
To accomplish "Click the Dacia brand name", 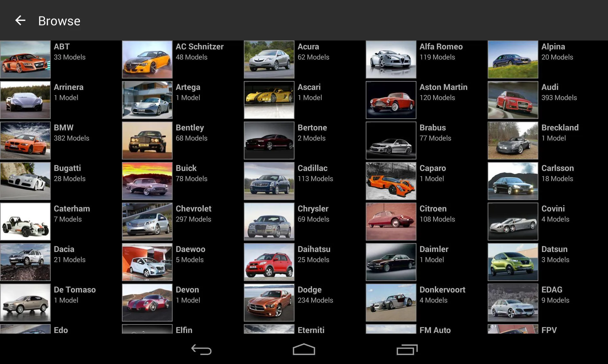I will tap(64, 249).
